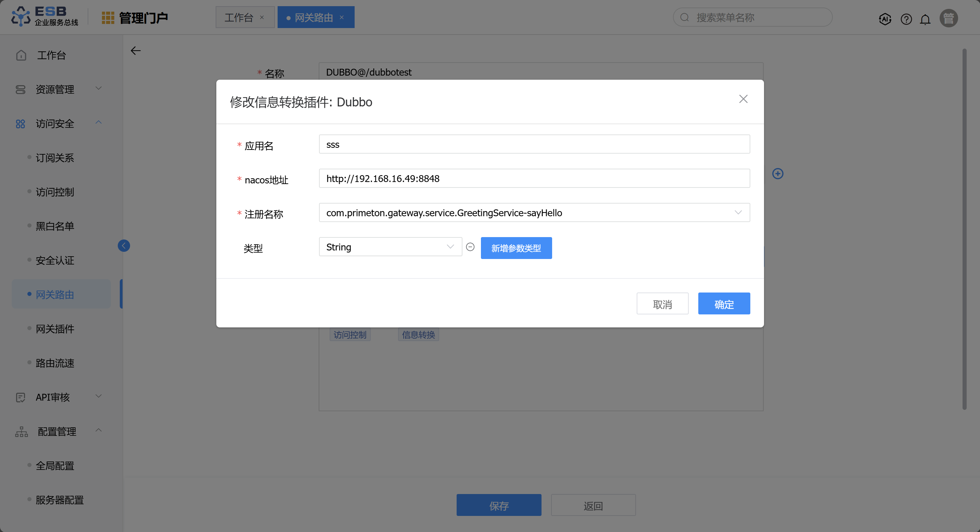The width and height of the screenshot is (980, 532).
Task: Remove the String parameter type row
Action: tap(470, 247)
